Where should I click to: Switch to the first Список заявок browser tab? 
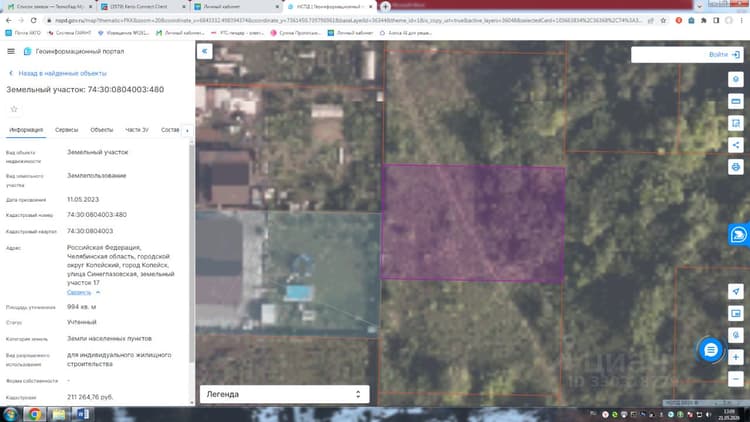(x=48, y=7)
